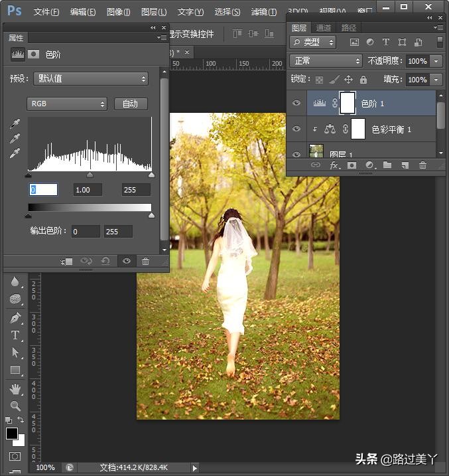
Task: Click the white point eyedropper in Levels
Action: click(15, 153)
